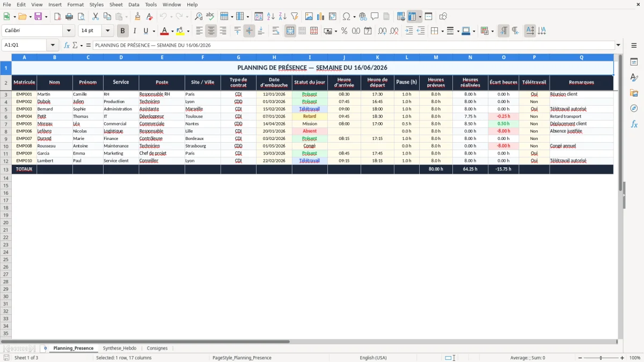Screen dimensions: 644x362
Task: Open the Open-document dropdown arrow
Action: click(x=30, y=17)
